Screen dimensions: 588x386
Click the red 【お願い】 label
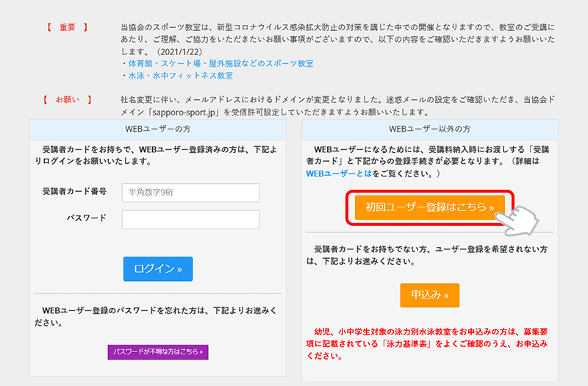(x=68, y=99)
